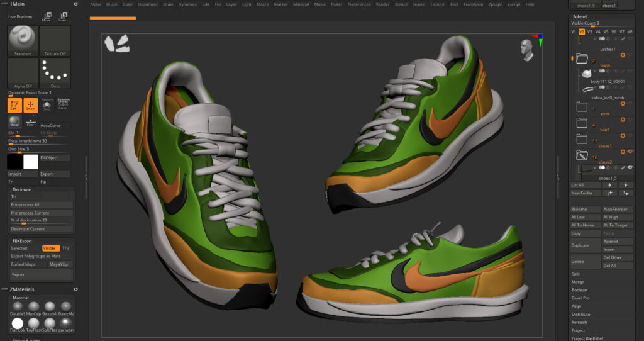Click the camera head orientation icon
644x341 pixels.
click(x=526, y=50)
